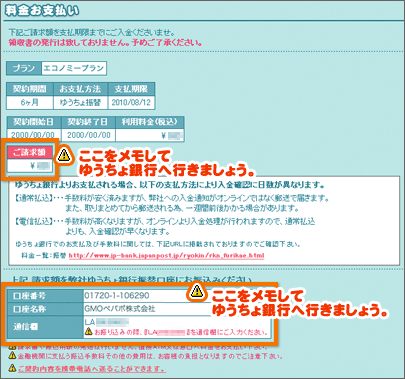The height and width of the screenshot is (379, 405).
Task: Click the 料金お支払い page heading
Action: click(42, 11)
